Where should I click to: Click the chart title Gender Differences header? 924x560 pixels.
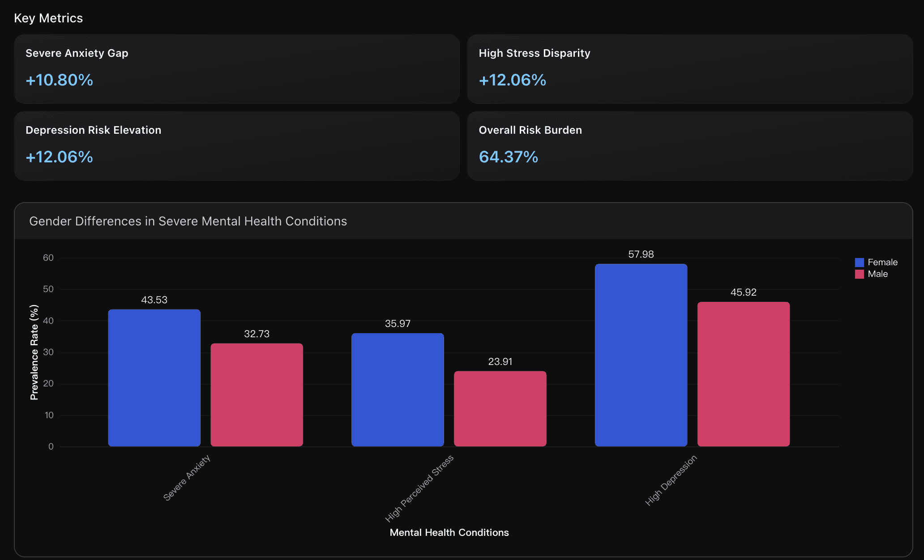188,221
